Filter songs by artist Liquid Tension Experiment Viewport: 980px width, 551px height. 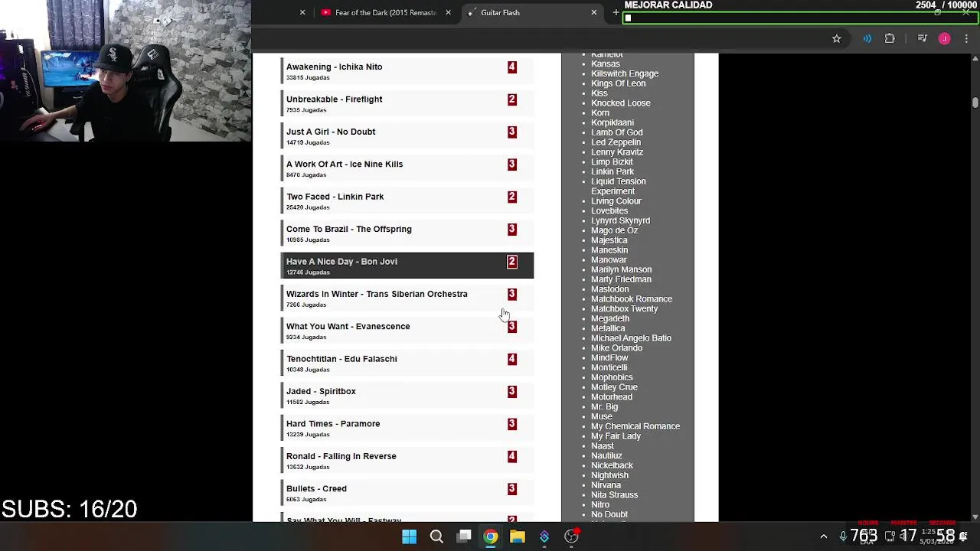coord(619,186)
